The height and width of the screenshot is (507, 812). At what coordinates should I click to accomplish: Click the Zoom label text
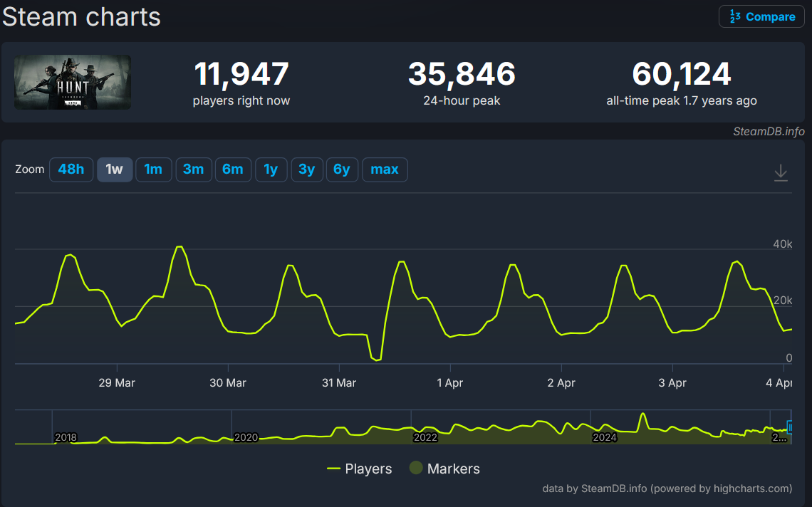point(29,169)
